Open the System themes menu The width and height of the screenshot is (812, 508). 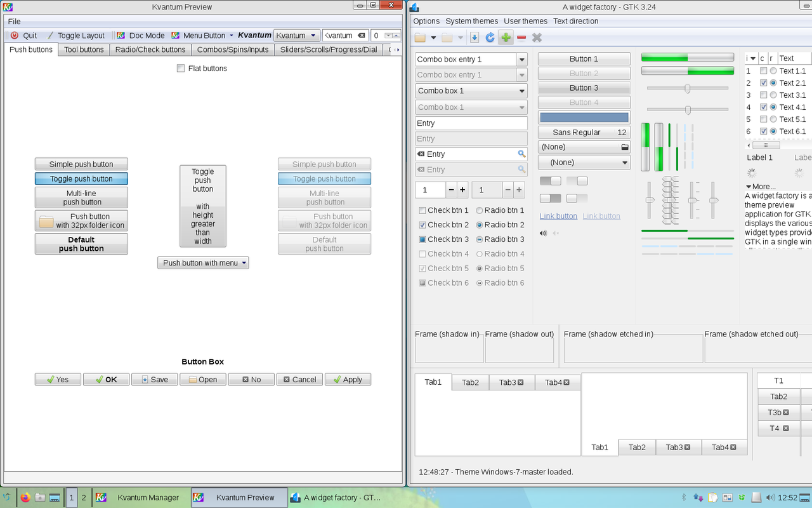472,21
